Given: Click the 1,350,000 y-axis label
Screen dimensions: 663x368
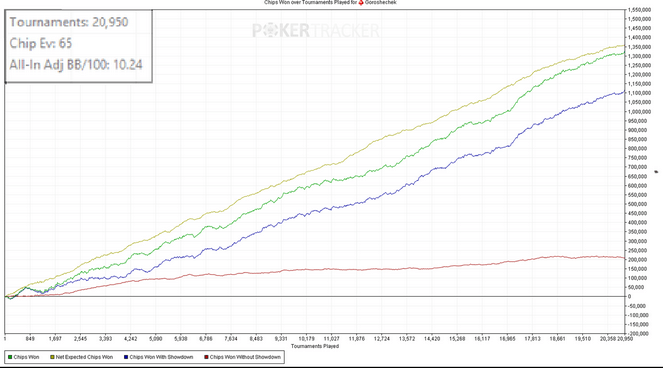Looking at the screenshot, I should click(639, 47).
